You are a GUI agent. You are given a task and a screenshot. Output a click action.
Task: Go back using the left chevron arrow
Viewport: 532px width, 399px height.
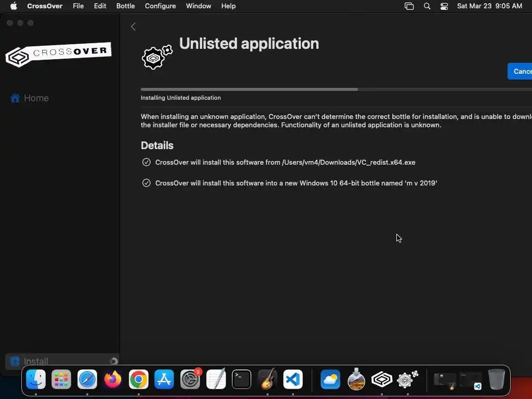134,27
